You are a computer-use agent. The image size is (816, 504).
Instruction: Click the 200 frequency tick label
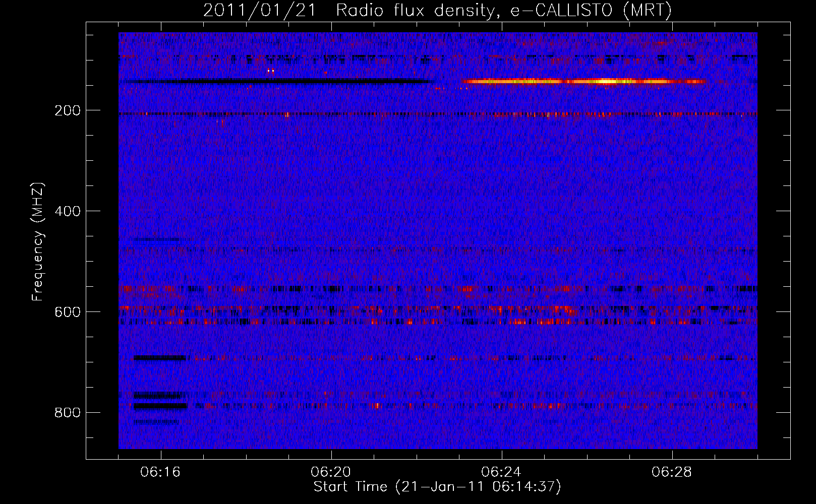[x=68, y=110]
